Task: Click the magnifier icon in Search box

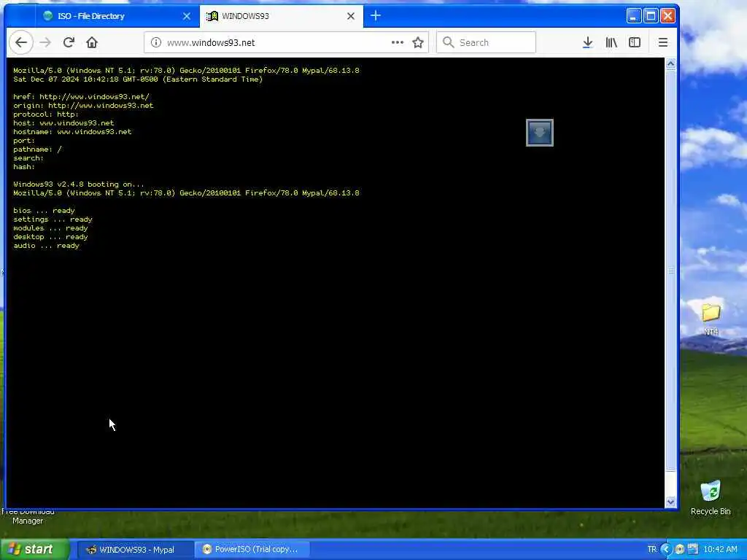Action: [448, 42]
